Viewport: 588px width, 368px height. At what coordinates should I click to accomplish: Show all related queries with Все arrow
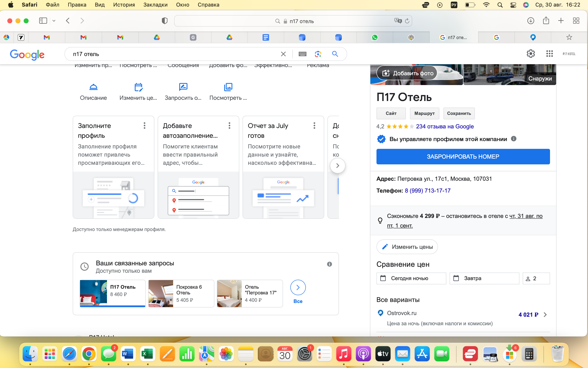(298, 287)
